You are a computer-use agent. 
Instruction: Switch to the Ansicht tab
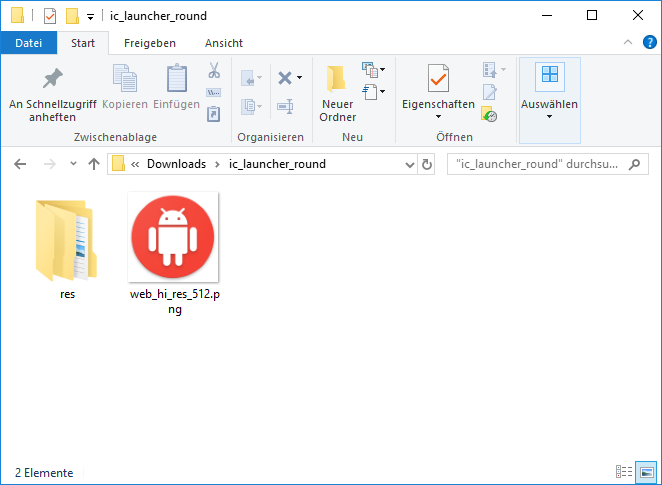(223, 43)
